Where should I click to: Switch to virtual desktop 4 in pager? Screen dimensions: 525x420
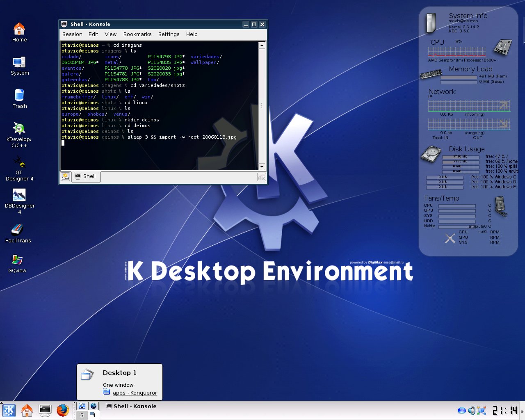(x=94, y=415)
